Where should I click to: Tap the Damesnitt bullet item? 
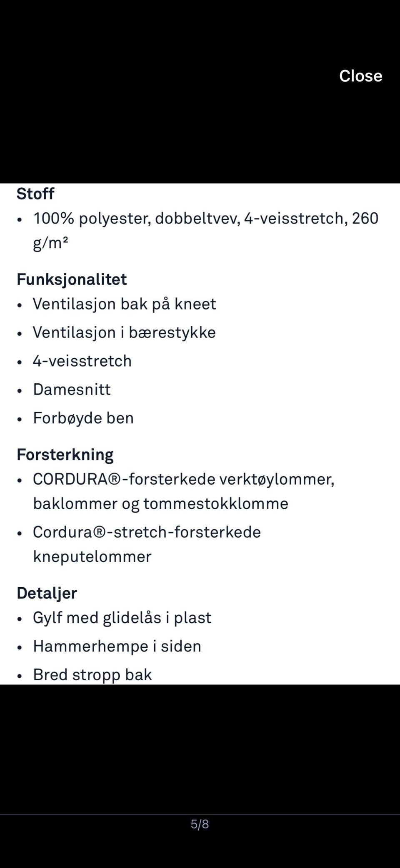pos(72,390)
